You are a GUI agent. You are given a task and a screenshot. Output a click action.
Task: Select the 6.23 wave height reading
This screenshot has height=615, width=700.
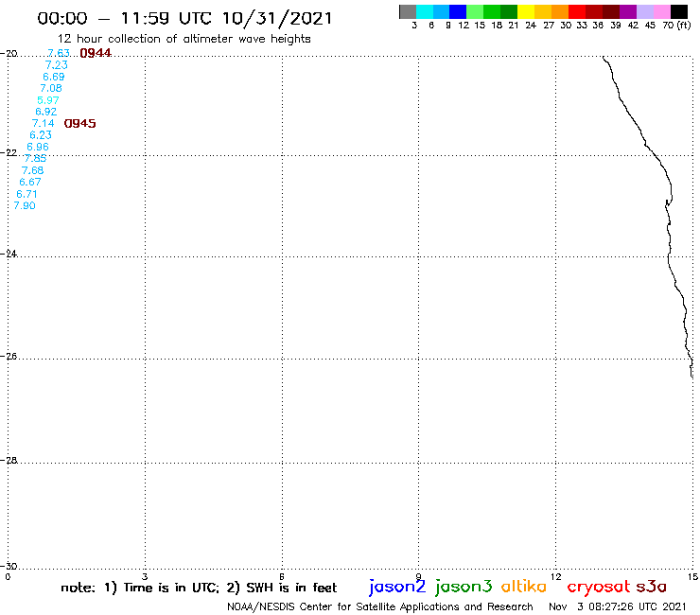pos(41,135)
